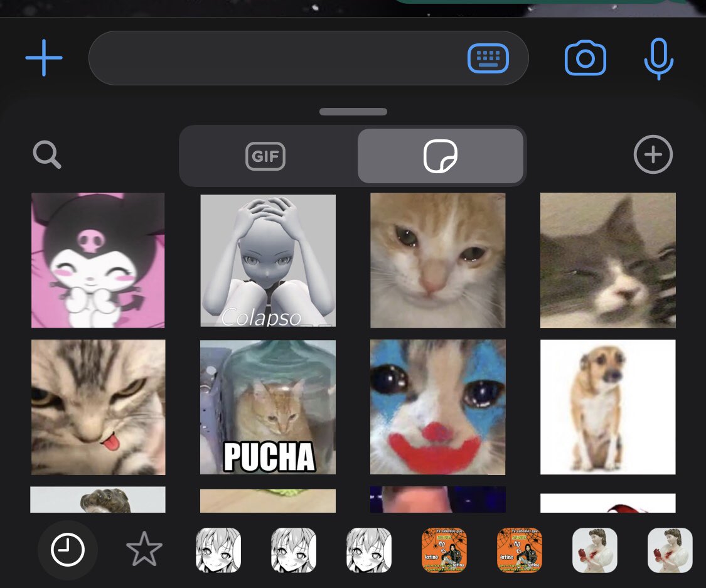
Task: Show recently used stickers clock icon
Action: click(68, 550)
